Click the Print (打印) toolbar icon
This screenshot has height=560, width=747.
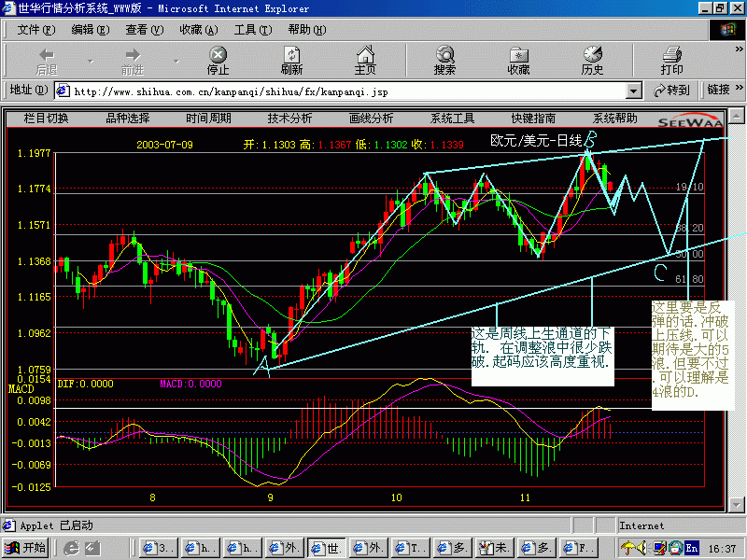coord(671,61)
